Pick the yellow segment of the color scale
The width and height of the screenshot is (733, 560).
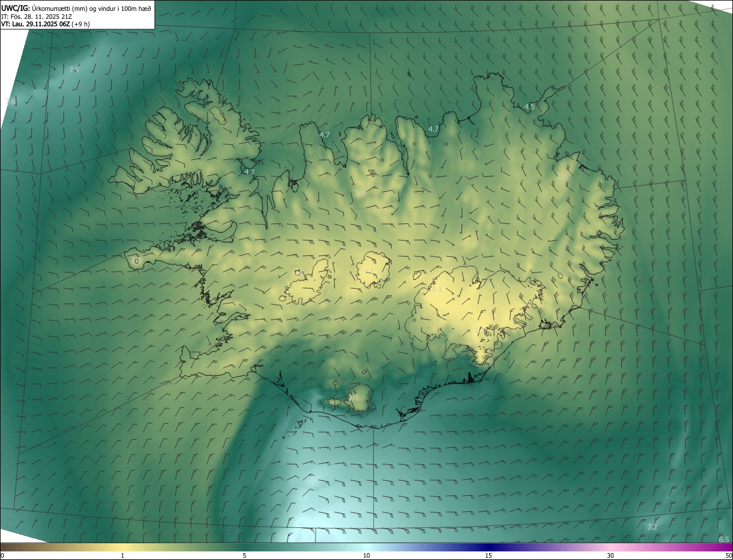(x=123, y=547)
